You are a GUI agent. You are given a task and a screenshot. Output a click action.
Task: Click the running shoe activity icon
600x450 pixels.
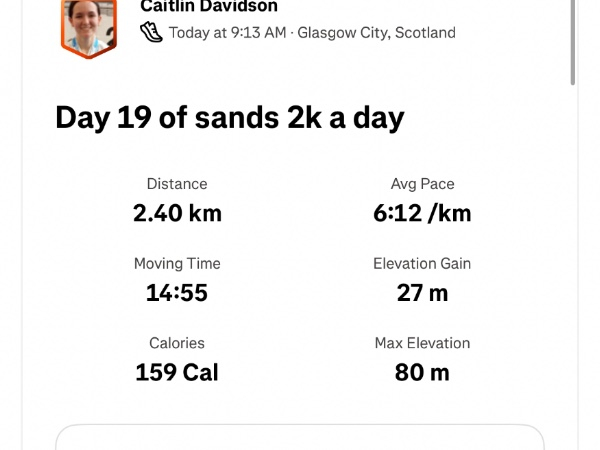point(151,32)
